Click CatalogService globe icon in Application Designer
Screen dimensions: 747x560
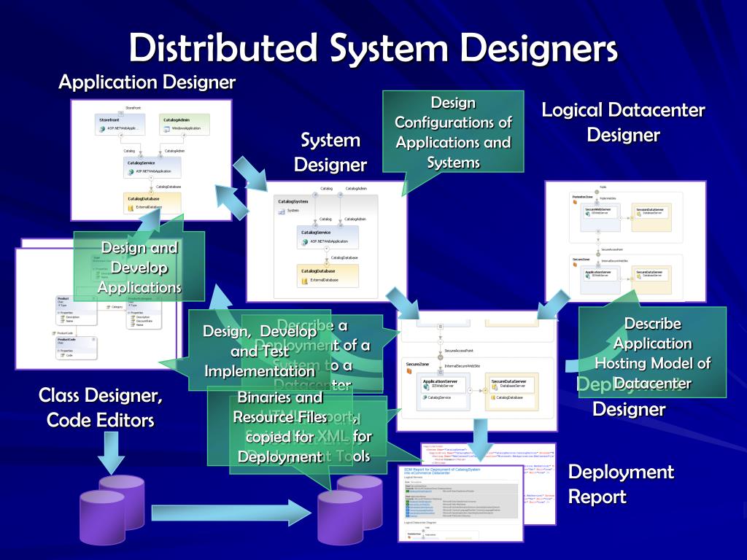pyautogui.click(x=131, y=172)
